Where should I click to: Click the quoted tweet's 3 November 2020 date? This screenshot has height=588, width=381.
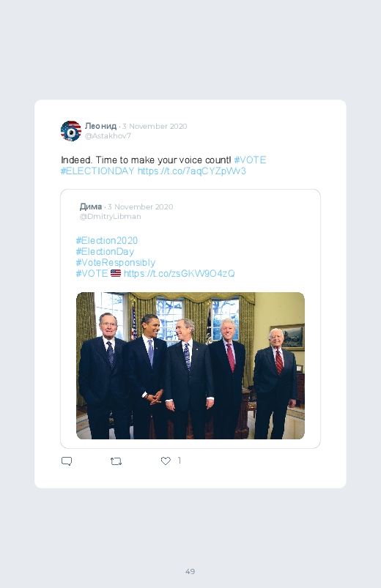pyautogui.click(x=141, y=206)
